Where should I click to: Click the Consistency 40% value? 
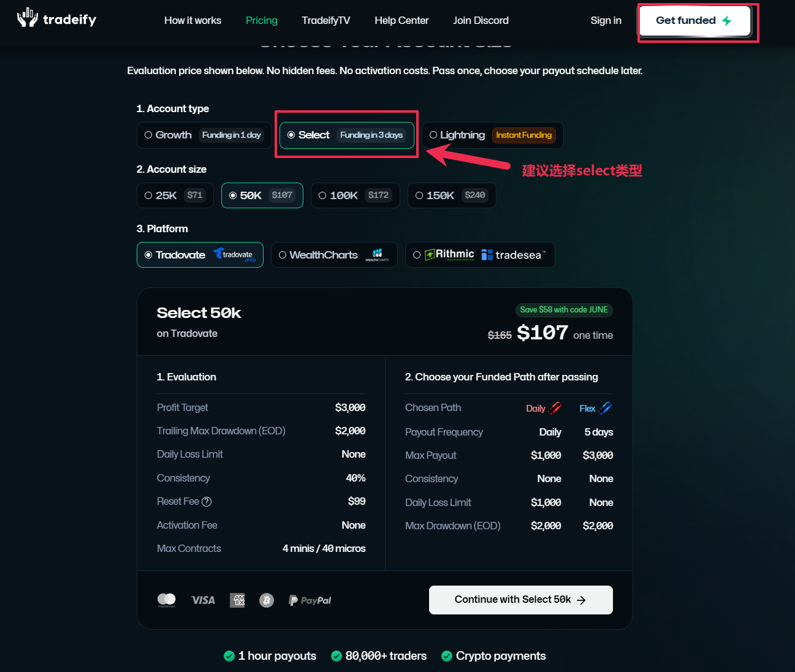coord(356,478)
